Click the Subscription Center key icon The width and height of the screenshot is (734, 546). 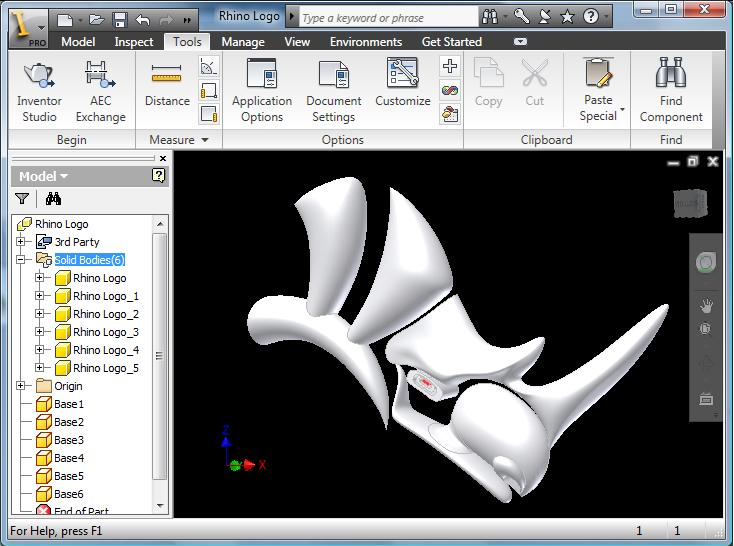(521, 17)
